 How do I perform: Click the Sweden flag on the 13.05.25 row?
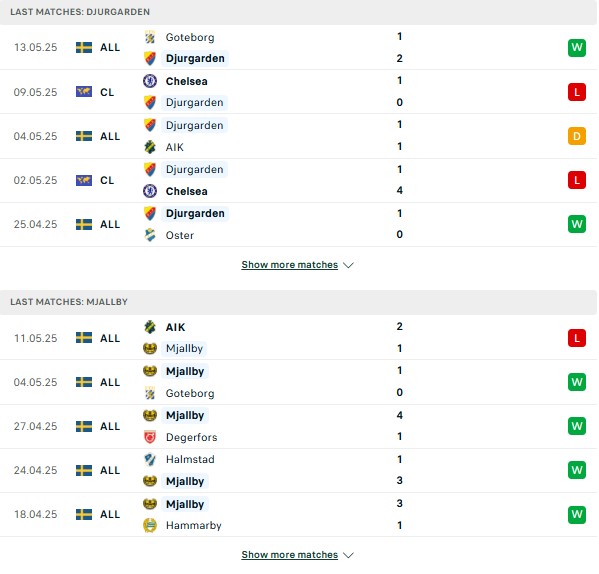[x=84, y=47]
